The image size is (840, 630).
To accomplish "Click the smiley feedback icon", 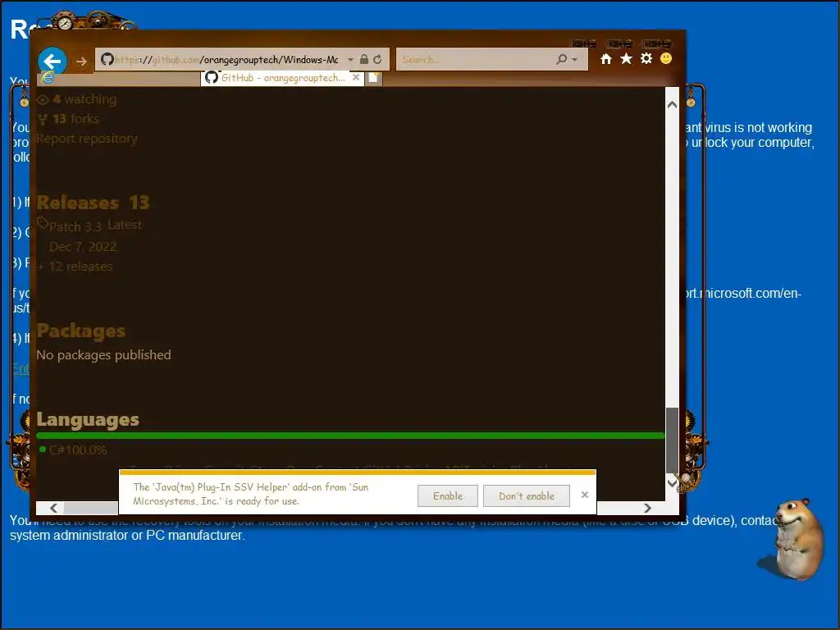I will (666, 58).
